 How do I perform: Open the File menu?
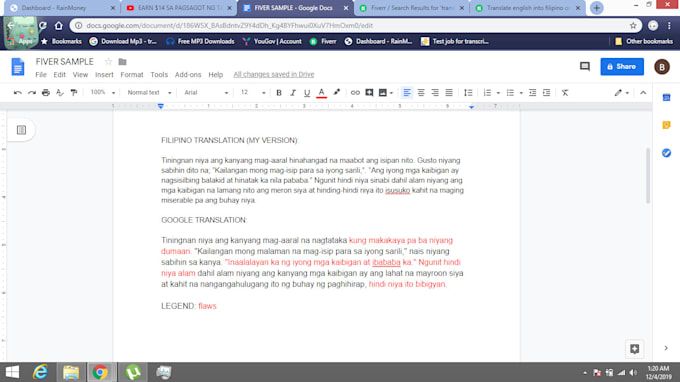pos(41,75)
